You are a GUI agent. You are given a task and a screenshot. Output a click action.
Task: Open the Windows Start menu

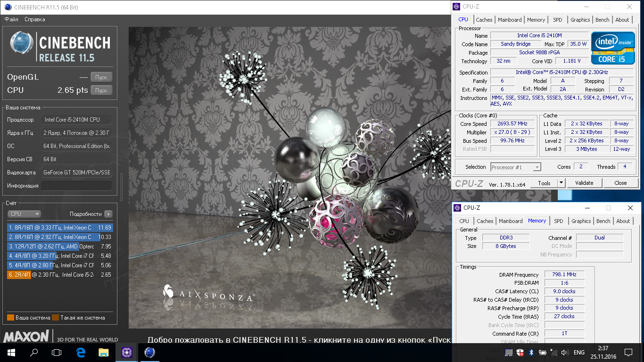pos(11,352)
